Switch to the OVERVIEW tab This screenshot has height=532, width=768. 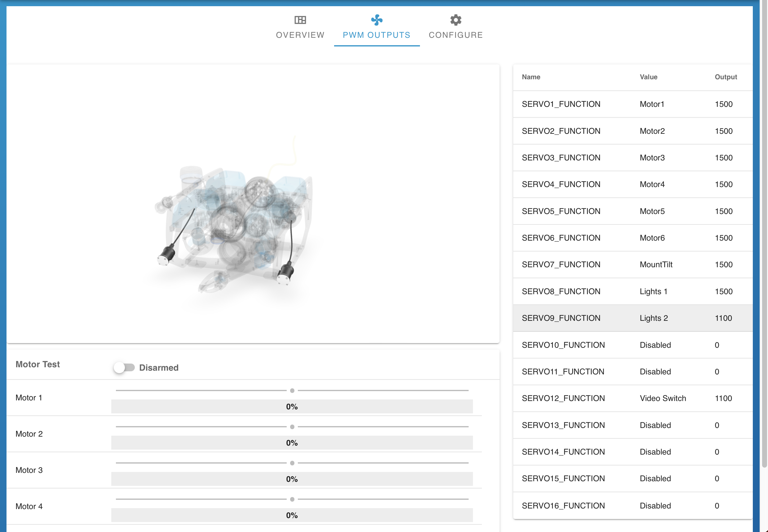coord(300,35)
